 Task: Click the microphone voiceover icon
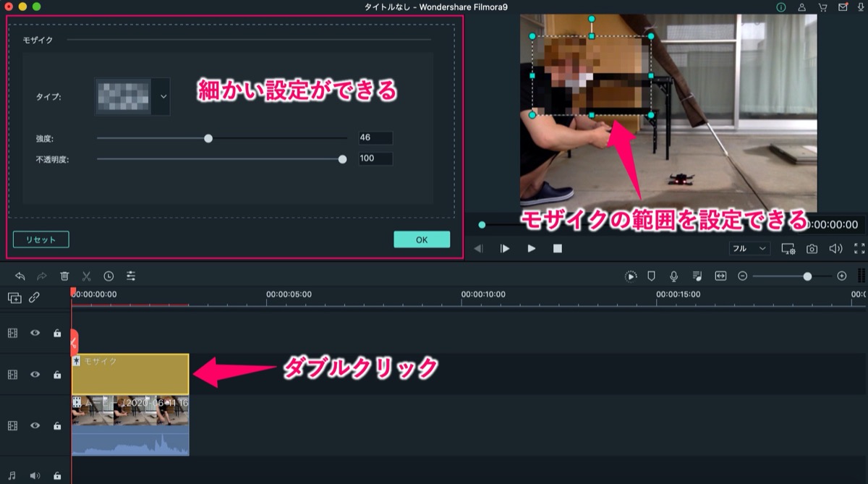(x=674, y=276)
